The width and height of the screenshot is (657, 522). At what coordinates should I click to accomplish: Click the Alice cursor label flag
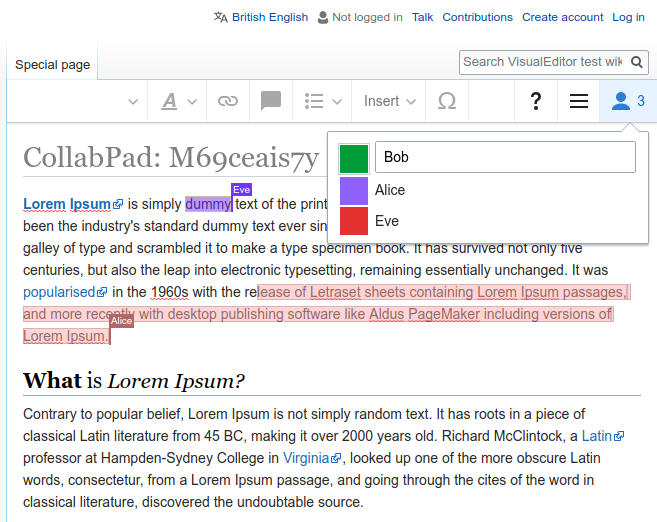tap(122, 320)
